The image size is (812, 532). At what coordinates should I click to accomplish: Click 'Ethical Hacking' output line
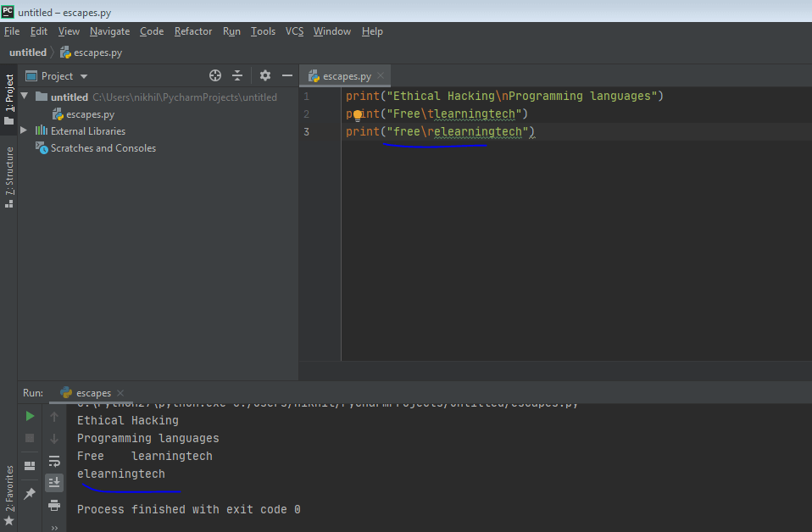point(128,421)
